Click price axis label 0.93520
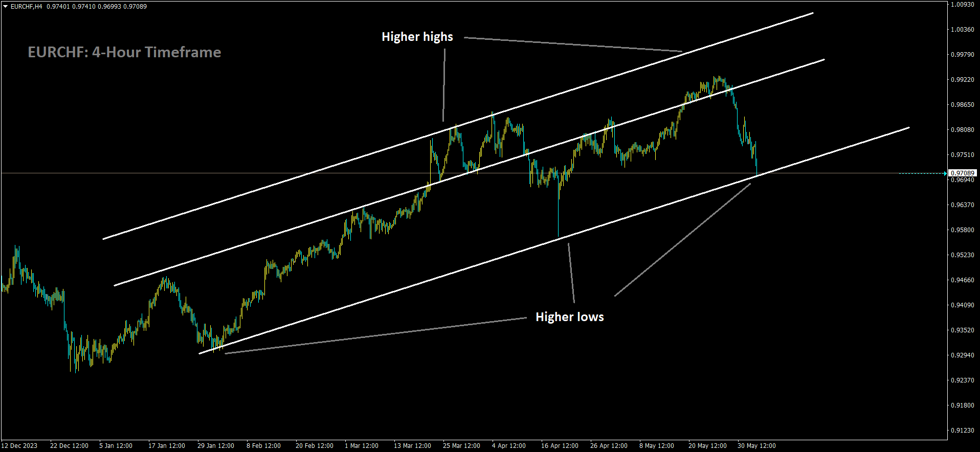 tap(962, 330)
